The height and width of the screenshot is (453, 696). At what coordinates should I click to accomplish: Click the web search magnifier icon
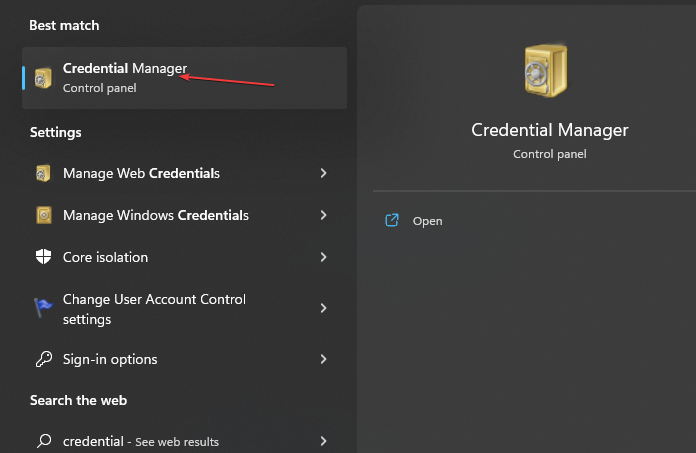(x=44, y=441)
